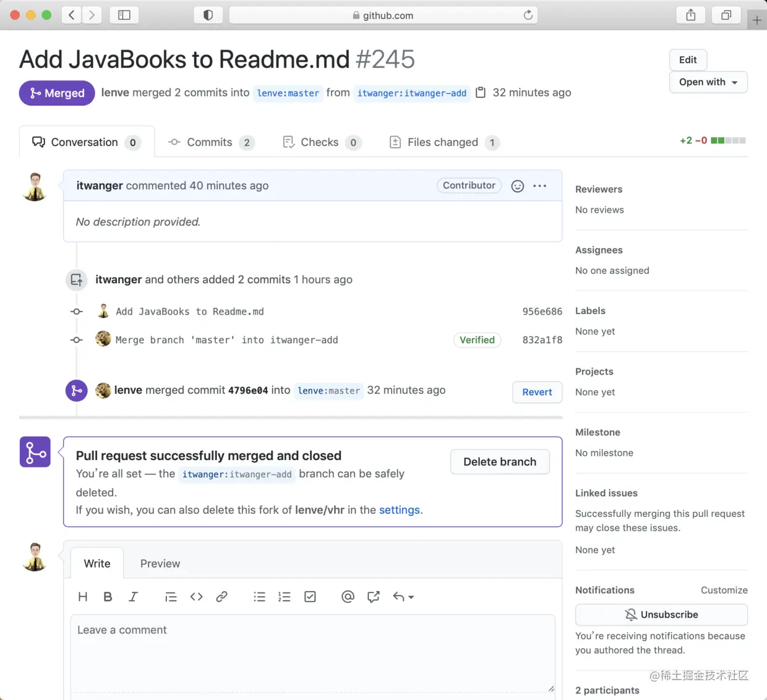
Task: Click the Verified badge on commit
Action: (477, 340)
